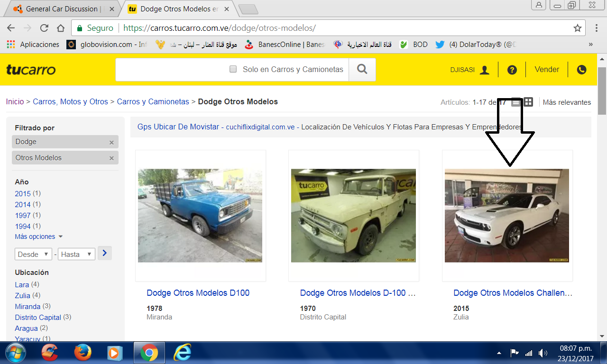Click the green secure padlock icon

click(80, 28)
